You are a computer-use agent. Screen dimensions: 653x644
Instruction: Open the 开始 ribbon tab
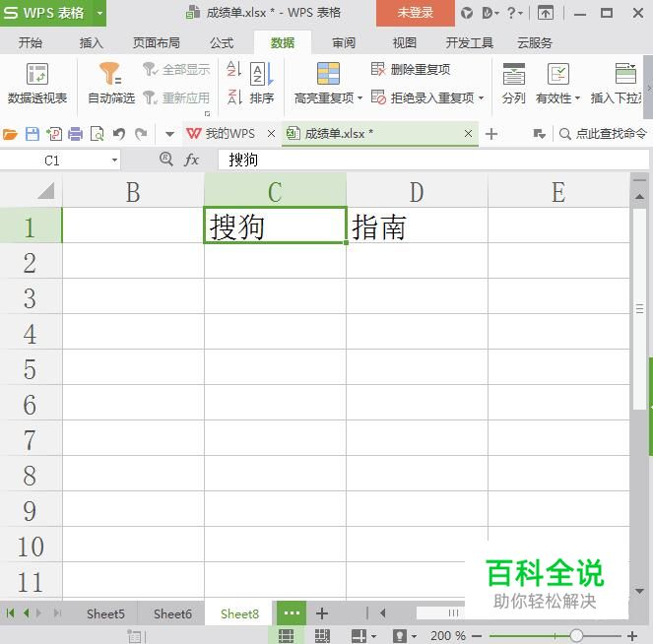(30, 42)
